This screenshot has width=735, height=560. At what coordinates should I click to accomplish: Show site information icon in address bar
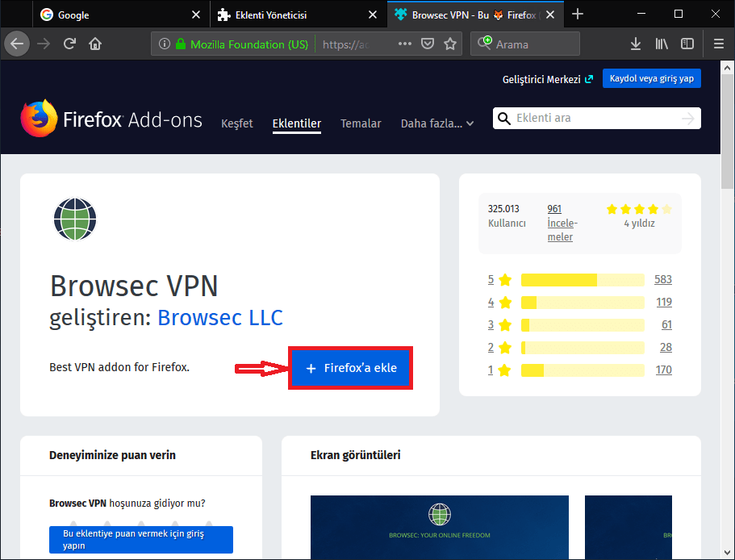tap(164, 44)
